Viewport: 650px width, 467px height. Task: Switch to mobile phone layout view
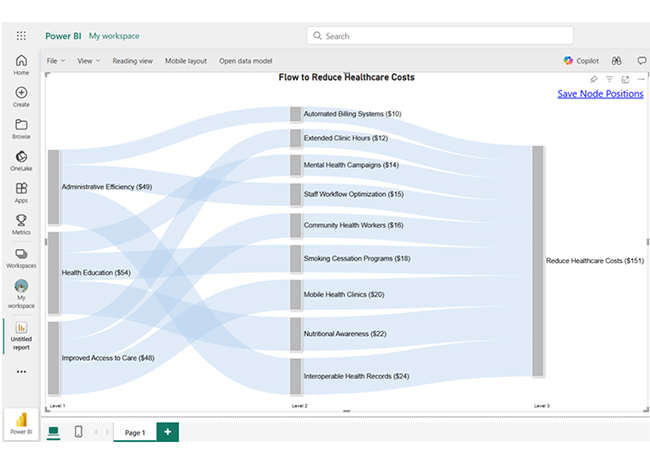click(78, 431)
